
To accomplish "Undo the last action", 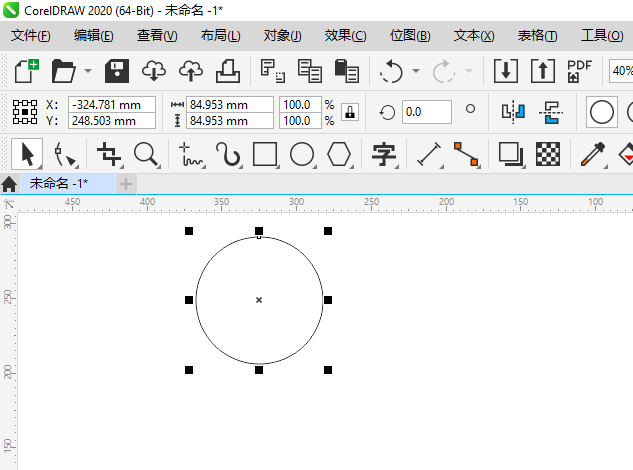I will click(x=391, y=71).
